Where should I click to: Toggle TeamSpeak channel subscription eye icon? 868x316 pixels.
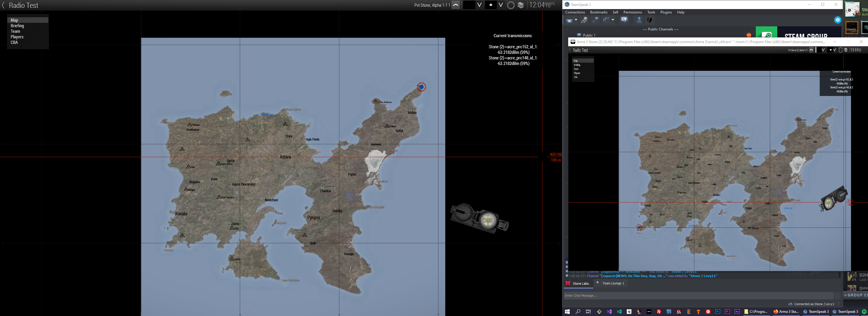click(624, 20)
